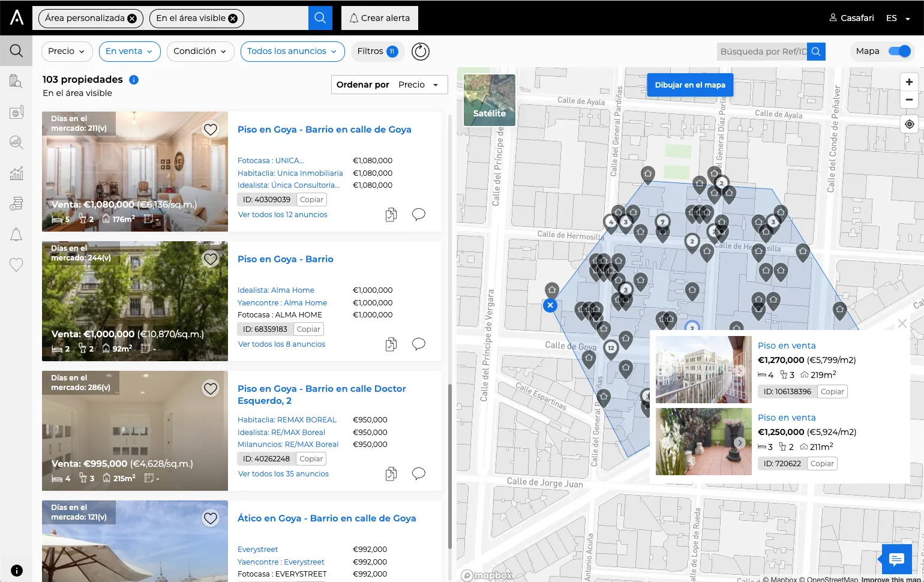Remove the En el área visible chip
924x582 pixels.
233,19
